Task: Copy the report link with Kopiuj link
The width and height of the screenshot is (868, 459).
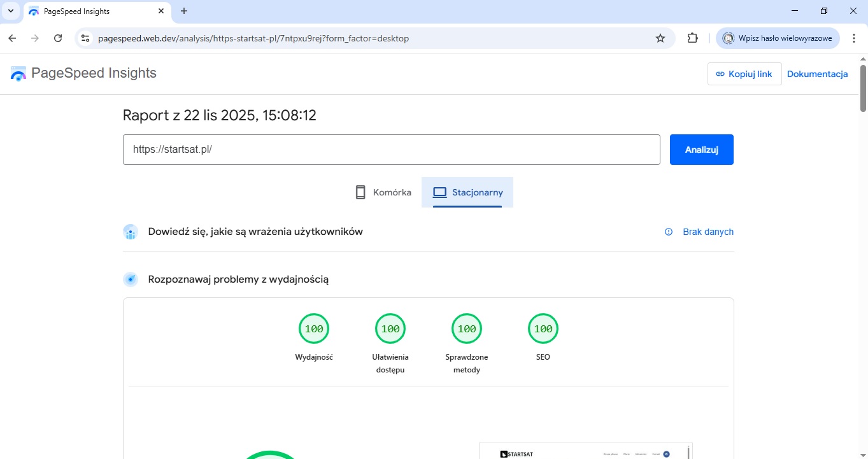Action: [744, 74]
